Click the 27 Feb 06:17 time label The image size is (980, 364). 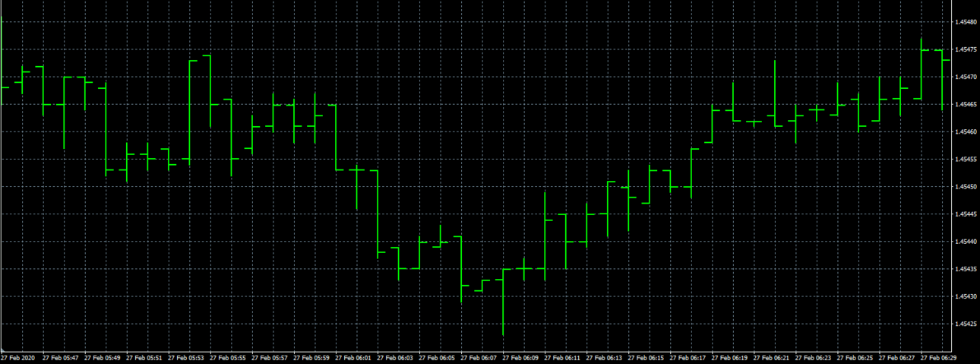point(688,358)
